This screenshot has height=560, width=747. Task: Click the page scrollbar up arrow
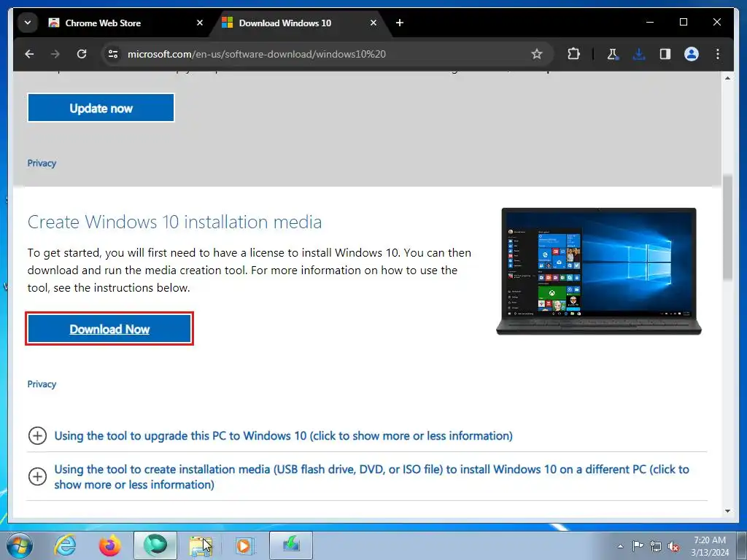point(727,77)
